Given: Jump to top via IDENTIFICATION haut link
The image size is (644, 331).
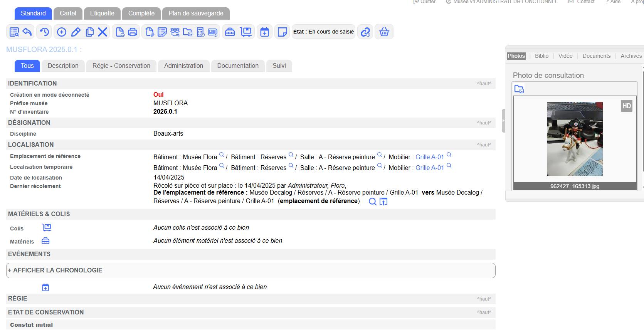Looking at the screenshot, I should tap(484, 84).
